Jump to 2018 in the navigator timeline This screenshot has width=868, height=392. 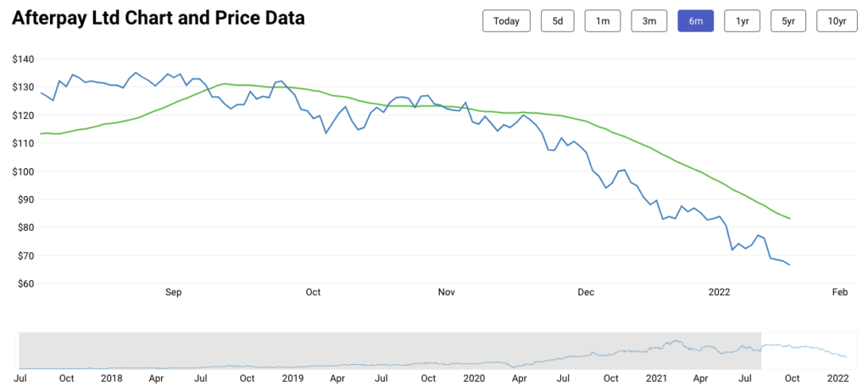point(111,377)
